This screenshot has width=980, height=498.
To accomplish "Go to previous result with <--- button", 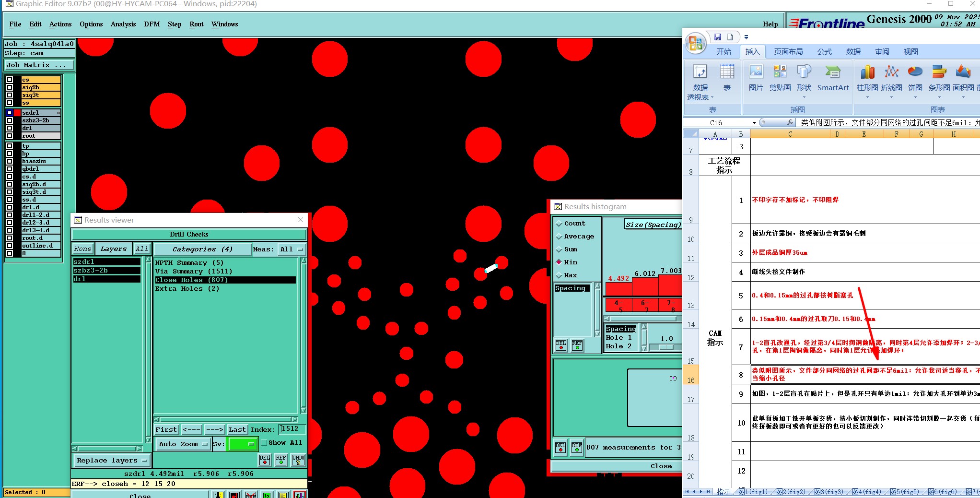I will pyautogui.click(x=192, y=430).
